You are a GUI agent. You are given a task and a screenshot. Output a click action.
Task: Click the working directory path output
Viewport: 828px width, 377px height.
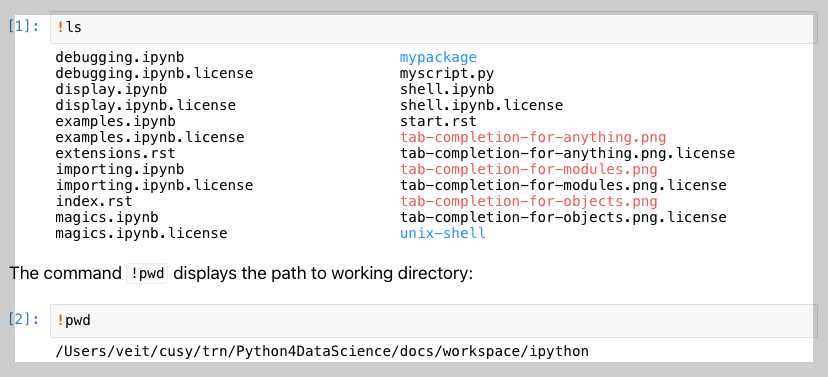click(x=322, y=351)
